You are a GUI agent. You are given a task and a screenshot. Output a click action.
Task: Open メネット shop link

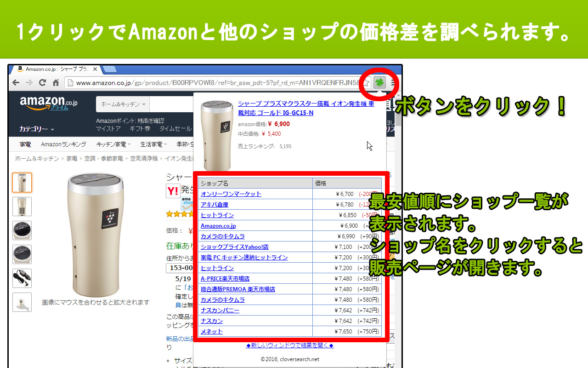212,332
